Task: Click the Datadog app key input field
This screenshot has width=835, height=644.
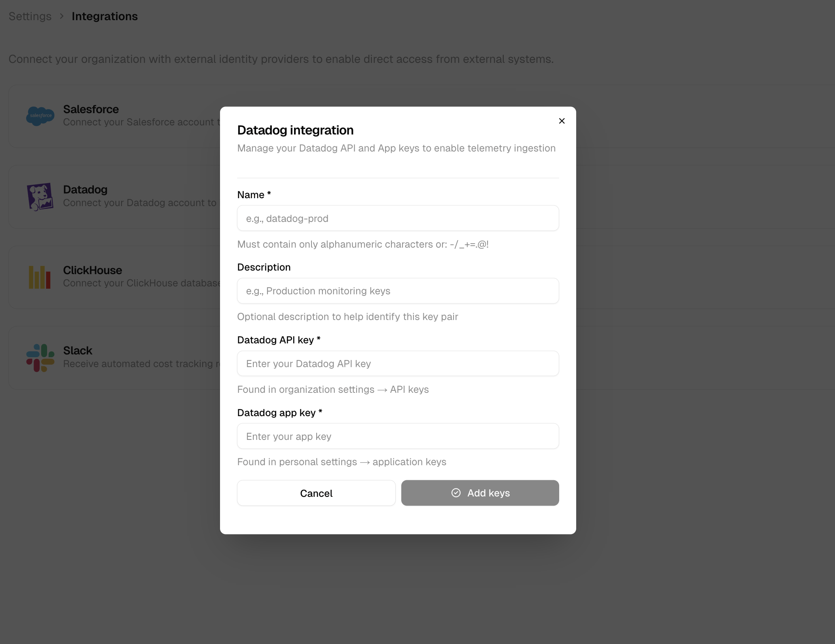Action: click(x=398, y=436)
